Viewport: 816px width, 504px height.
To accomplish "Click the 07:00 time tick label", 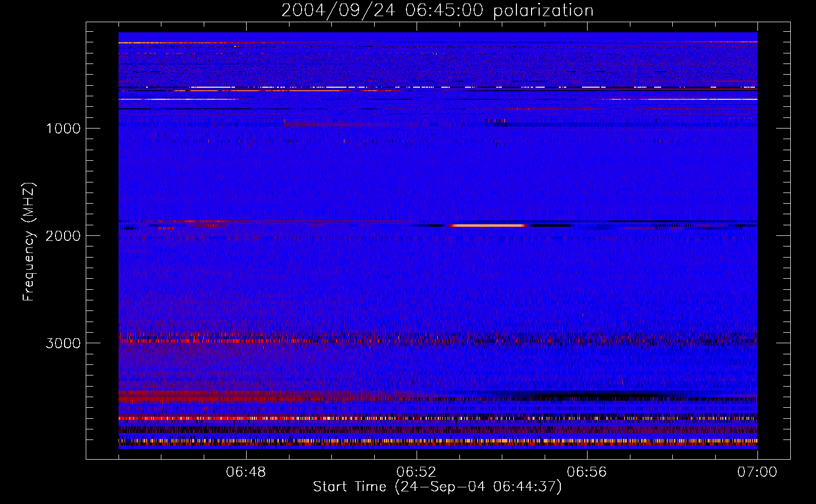I will pyautogui.click(x=757, y=472).
